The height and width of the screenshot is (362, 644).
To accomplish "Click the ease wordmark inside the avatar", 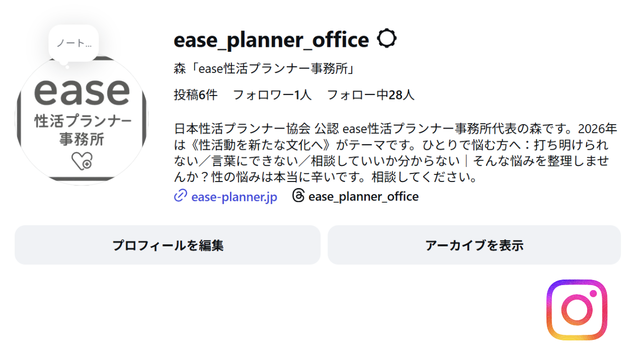I will click(x=82, y=90).
